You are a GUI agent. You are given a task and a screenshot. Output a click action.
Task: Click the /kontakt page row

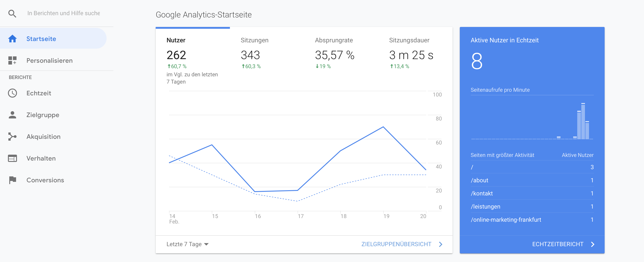[x=532, y=193]
